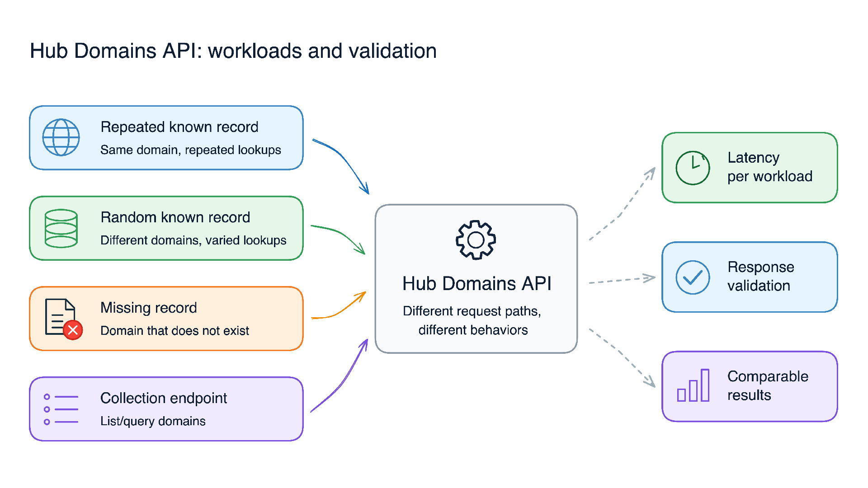
Task: Select 'Different domains, varied lookups' text
Action: coord(193,240)
